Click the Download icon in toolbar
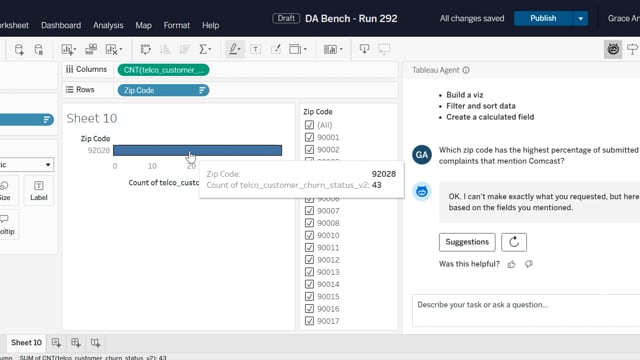 (x=364, y=49)
